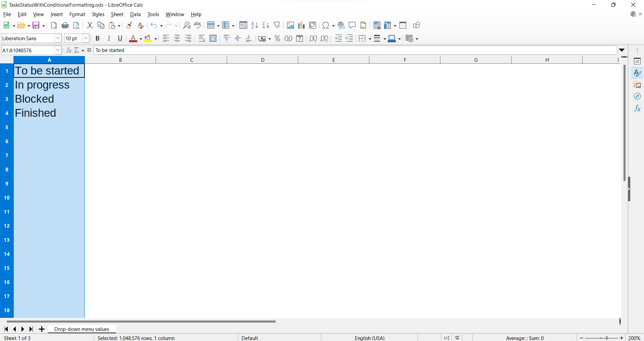Screen dimensions: 644x341
Task: Insert a comment using toolbar icon
Action: tap(352, 25)
